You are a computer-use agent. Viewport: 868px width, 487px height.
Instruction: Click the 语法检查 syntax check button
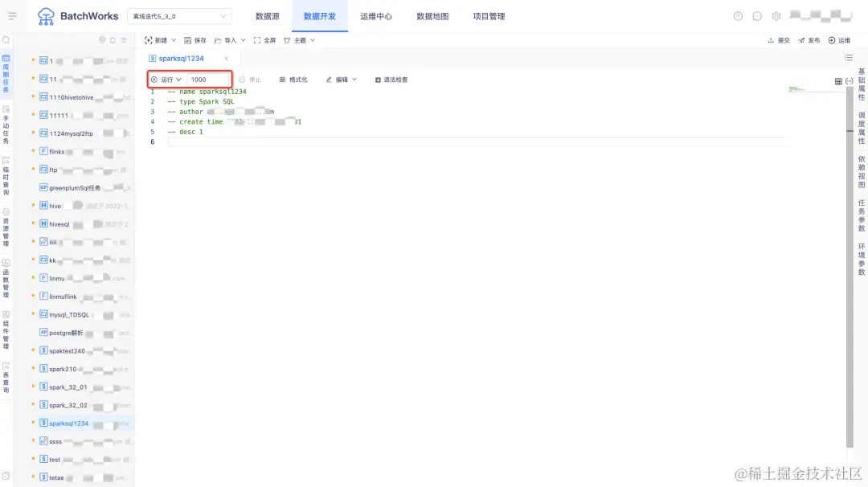pyautogui.click(x=391, y=80)
